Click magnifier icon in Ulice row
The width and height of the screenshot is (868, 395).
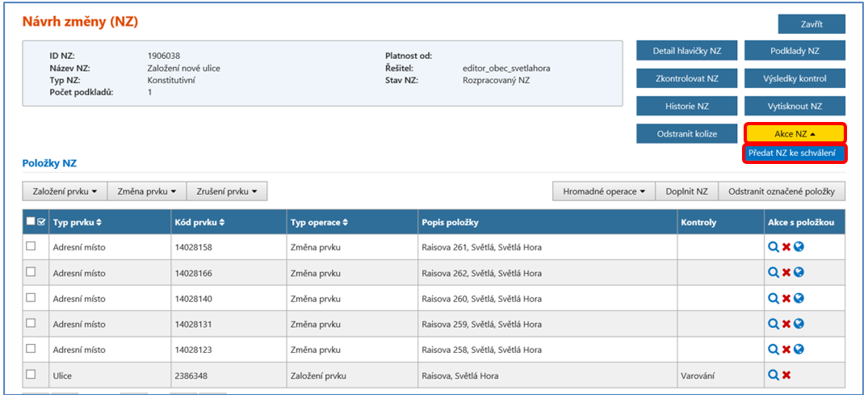point(773,375)
